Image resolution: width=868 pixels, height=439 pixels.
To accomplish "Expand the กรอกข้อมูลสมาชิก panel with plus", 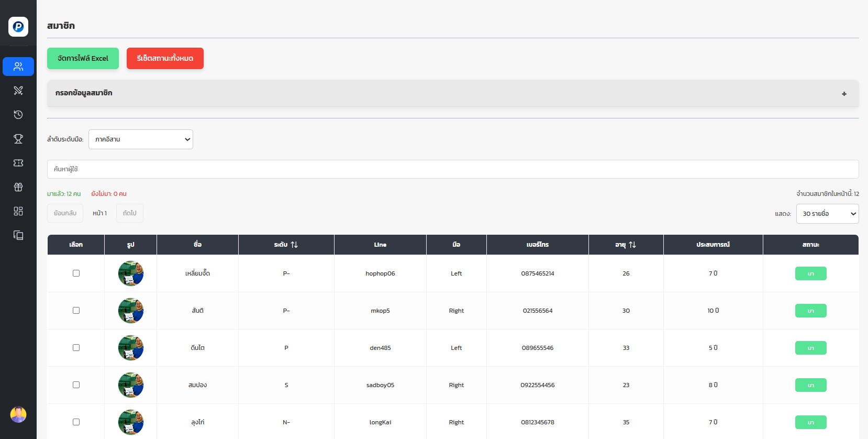I will 844,94.
